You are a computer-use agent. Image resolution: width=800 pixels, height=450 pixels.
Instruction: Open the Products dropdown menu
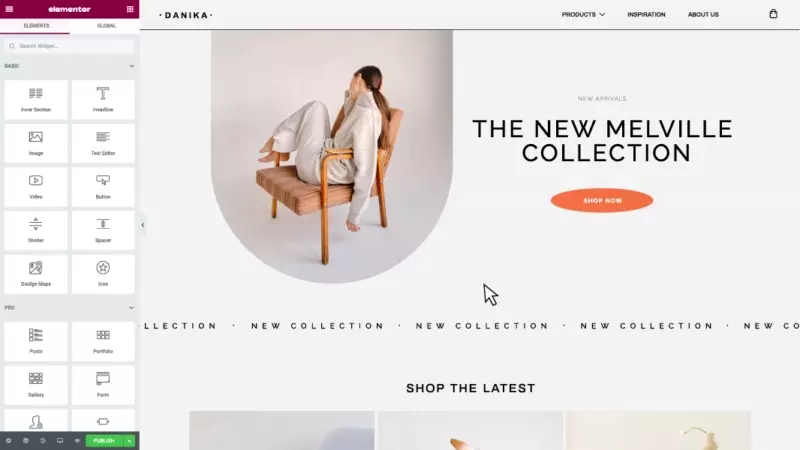tap(583, 14)
